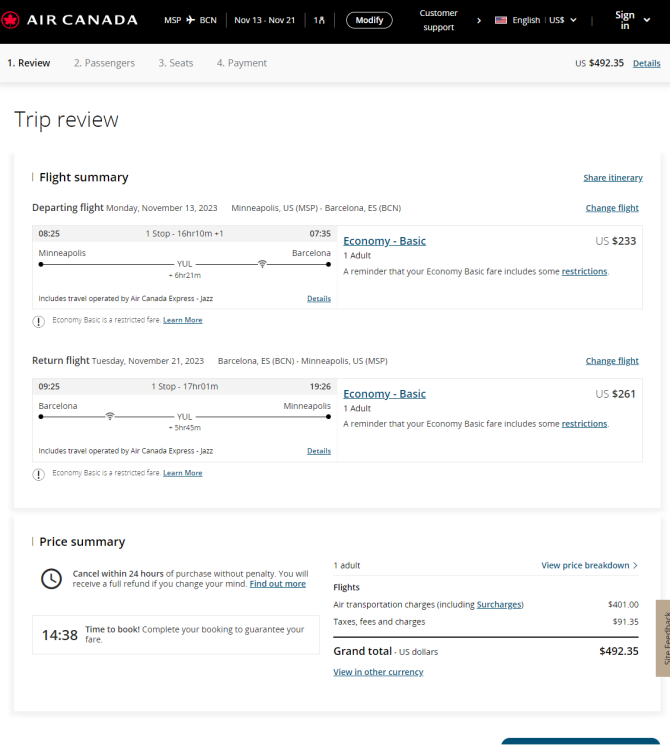670x745 pixels.
Task: Click the warning icon under departing flight
Action: point(38,322)
